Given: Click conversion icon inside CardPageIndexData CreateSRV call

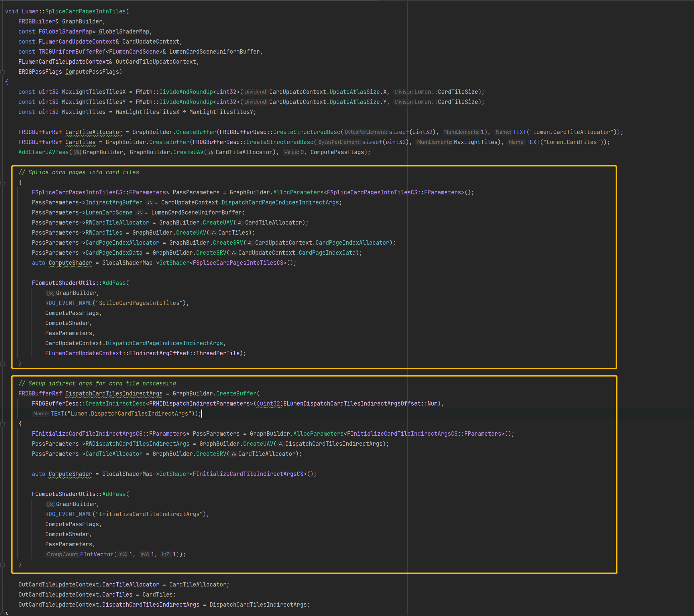Looking at the screenshot, I should [234, 253].
